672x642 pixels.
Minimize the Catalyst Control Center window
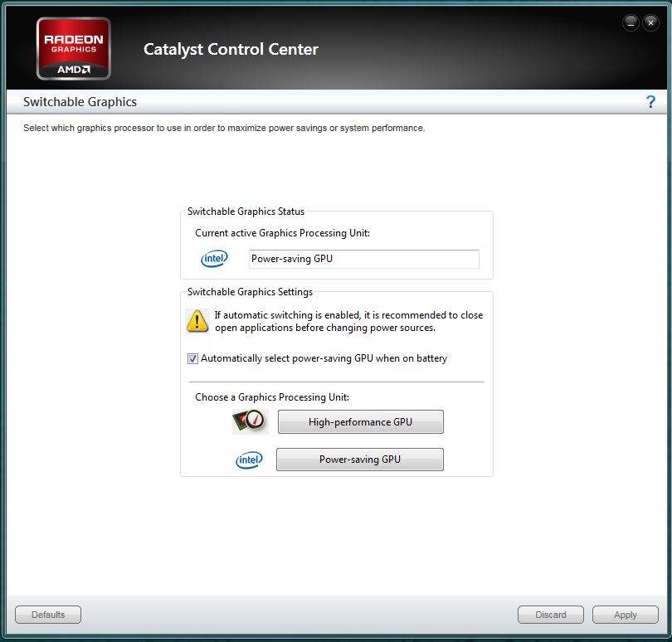coord(631,22)
